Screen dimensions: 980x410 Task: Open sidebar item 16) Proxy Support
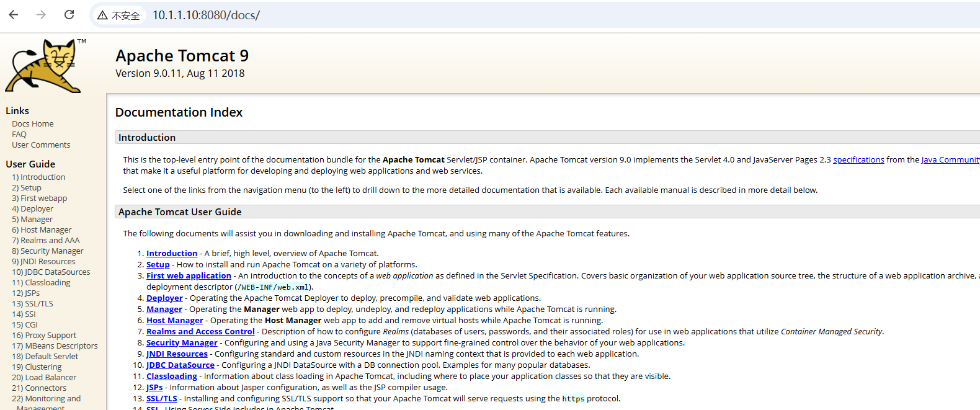[x=44, y=336]
